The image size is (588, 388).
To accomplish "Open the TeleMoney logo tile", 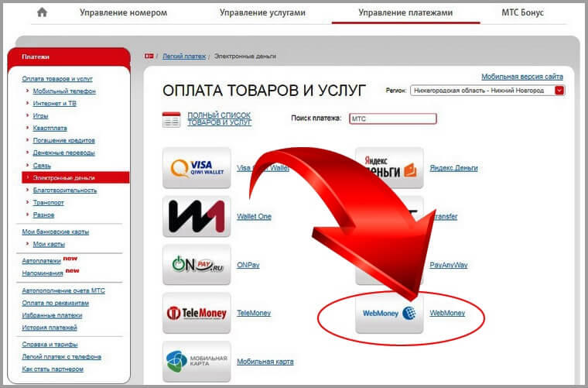I will pyautogui.click(x=197, y=313).
